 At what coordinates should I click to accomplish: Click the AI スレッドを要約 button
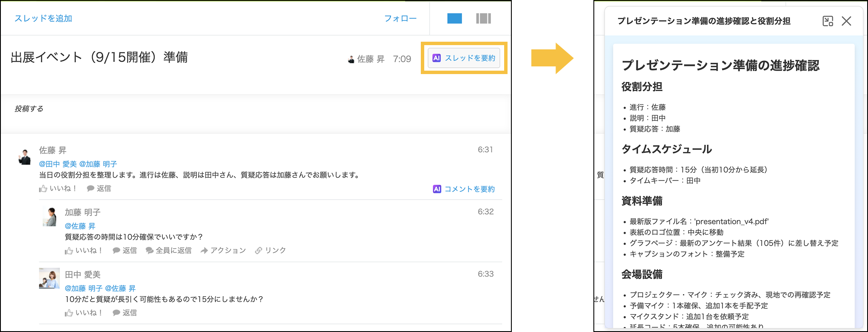coord(464,58)
